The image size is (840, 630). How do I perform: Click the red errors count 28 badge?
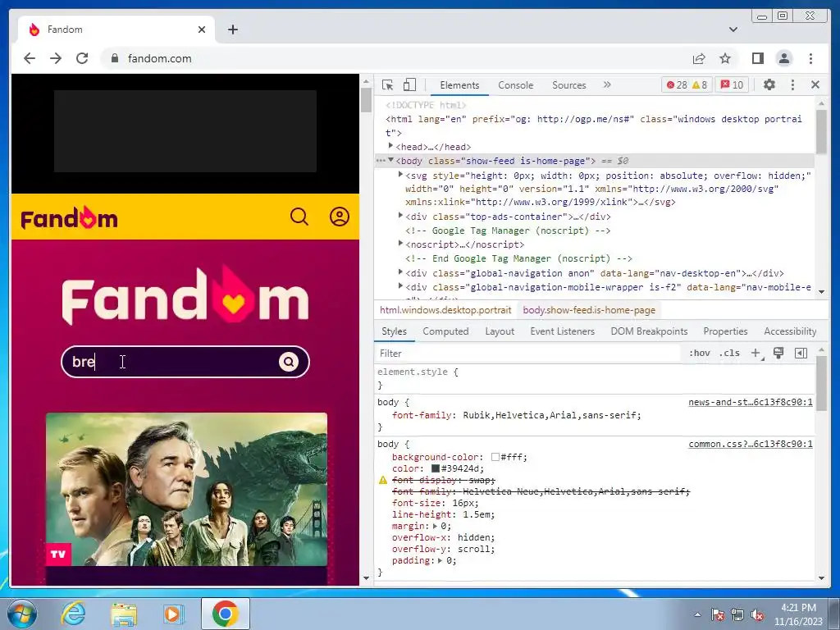pos(677,84)
